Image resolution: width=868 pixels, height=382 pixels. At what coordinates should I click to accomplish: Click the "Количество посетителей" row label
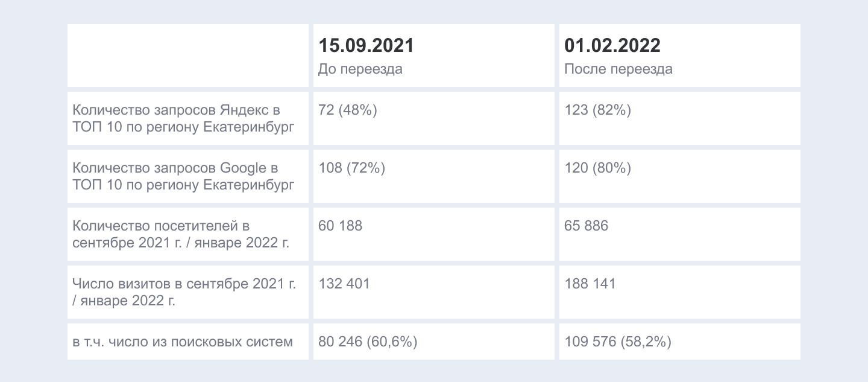coord(181,234)
